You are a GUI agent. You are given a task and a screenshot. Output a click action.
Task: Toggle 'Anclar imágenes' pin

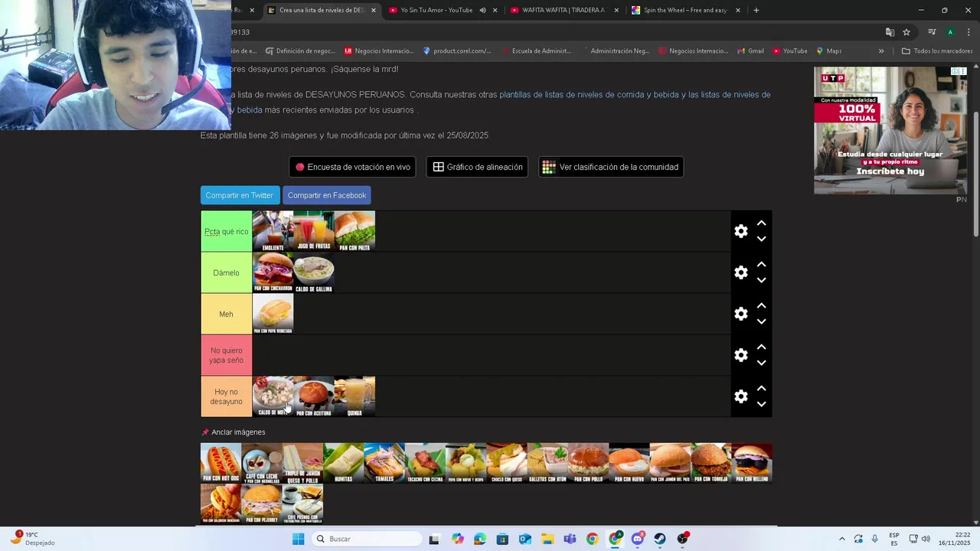coord(233,432)
